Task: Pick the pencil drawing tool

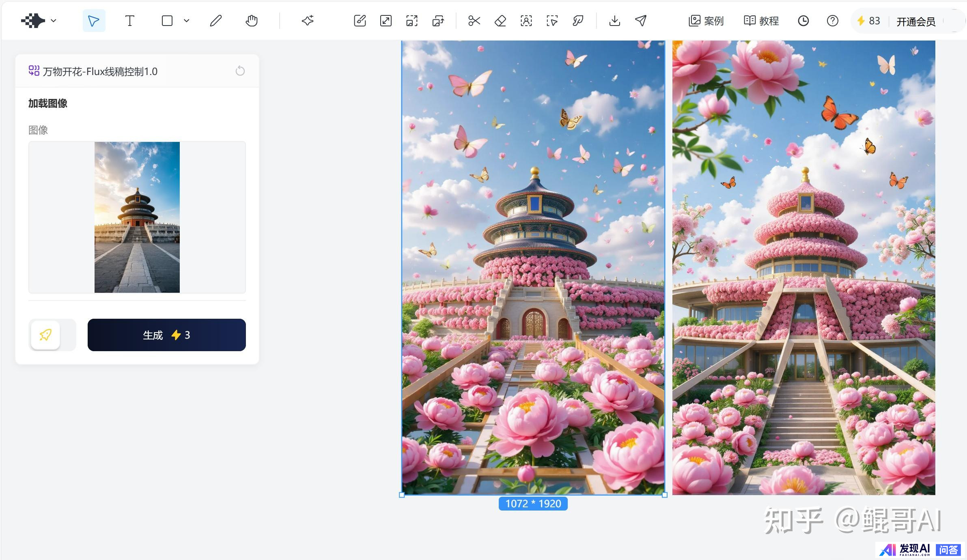Action: coord(216,21)
